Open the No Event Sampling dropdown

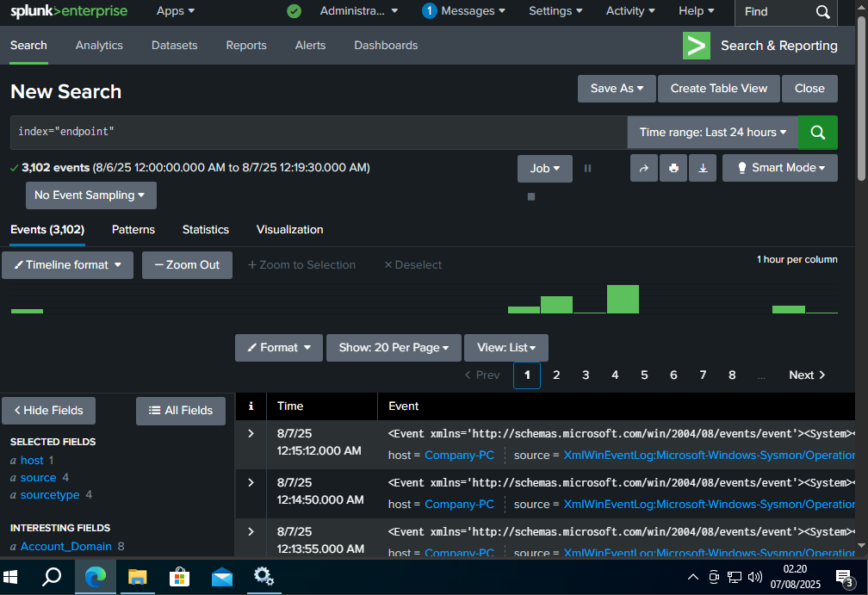click(90, 195)
